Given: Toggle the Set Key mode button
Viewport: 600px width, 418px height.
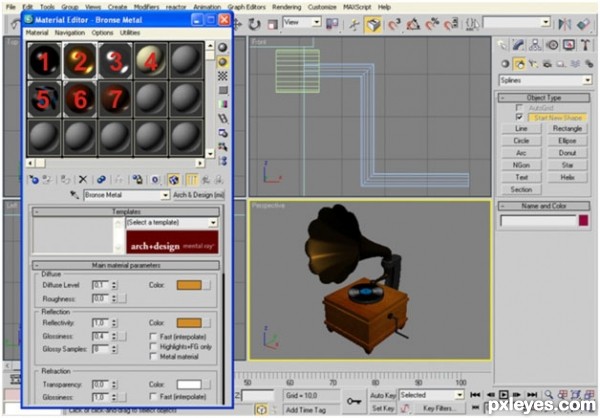Looking at the screenshot, I should pos(383,408).
